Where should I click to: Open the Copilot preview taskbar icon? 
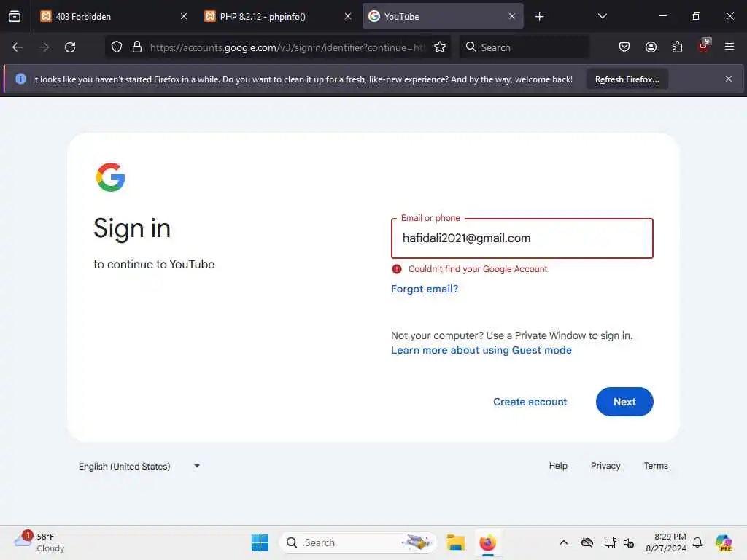724,542
